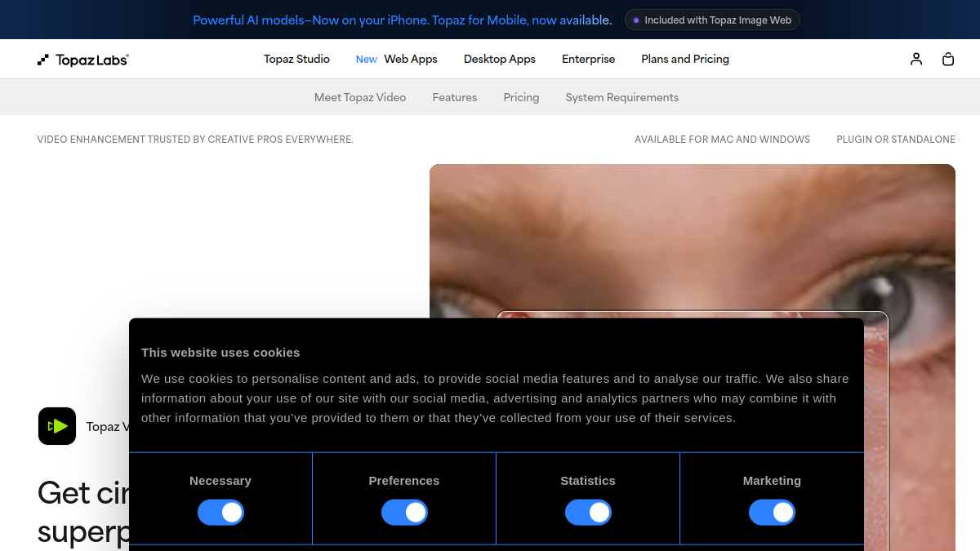Open the Desktop Apps menu
The image size is (980, 551).
pos(500,59)
